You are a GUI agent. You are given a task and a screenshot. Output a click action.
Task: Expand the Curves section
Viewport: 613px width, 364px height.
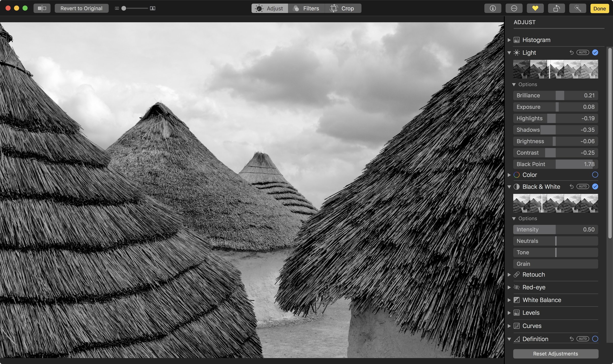509,326
